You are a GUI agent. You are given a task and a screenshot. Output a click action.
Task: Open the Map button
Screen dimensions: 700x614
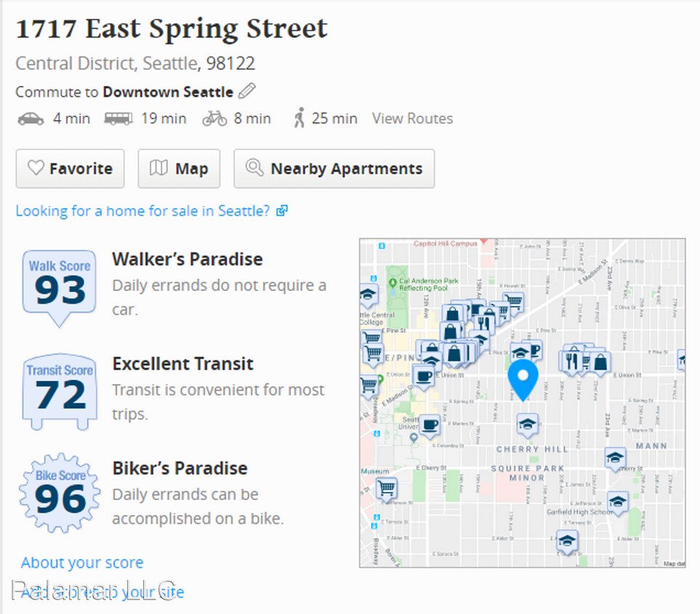click(x=179, y=169)
